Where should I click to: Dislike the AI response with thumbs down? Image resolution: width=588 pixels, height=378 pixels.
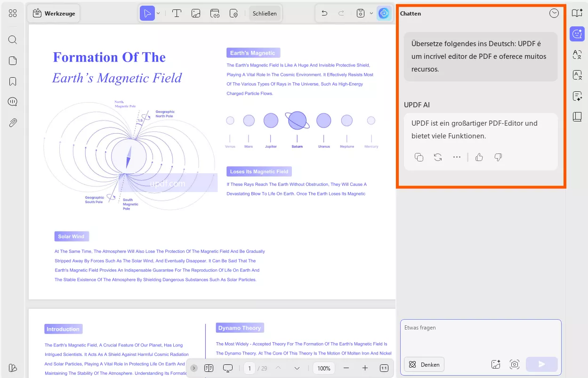coord(498,157)
